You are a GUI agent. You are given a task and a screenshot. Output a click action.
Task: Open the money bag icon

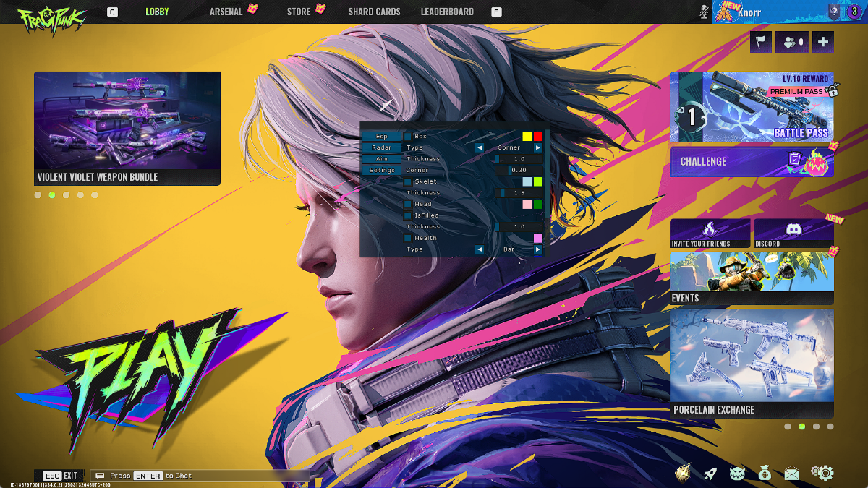click(x=765, y=474)
